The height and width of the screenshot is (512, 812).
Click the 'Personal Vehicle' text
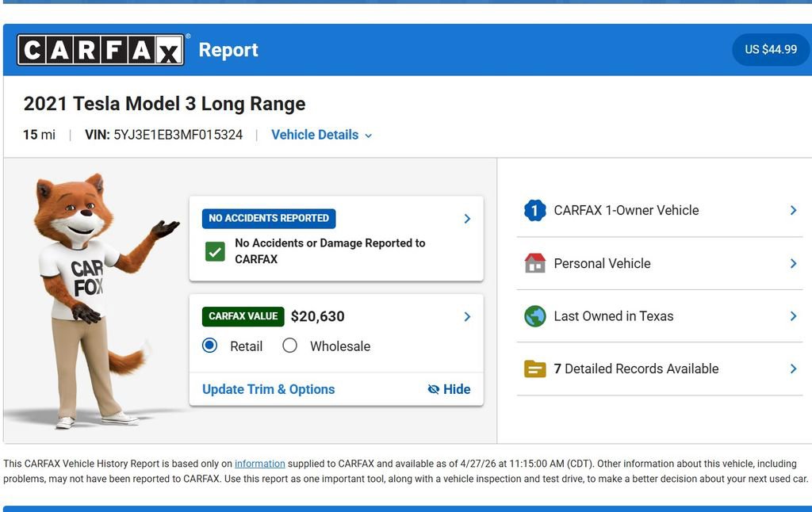point(603,263)
